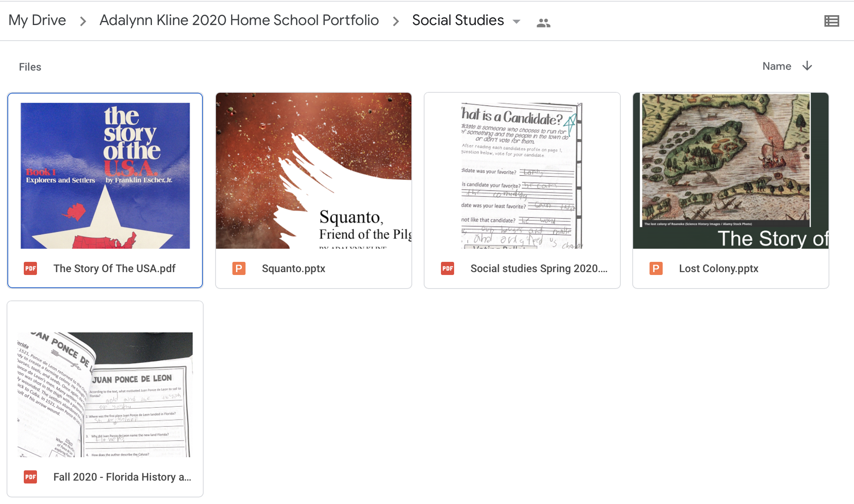Open the Social Studies folder dropdown
The height and width of the screenshot is (504, 854).
(517, 21)
